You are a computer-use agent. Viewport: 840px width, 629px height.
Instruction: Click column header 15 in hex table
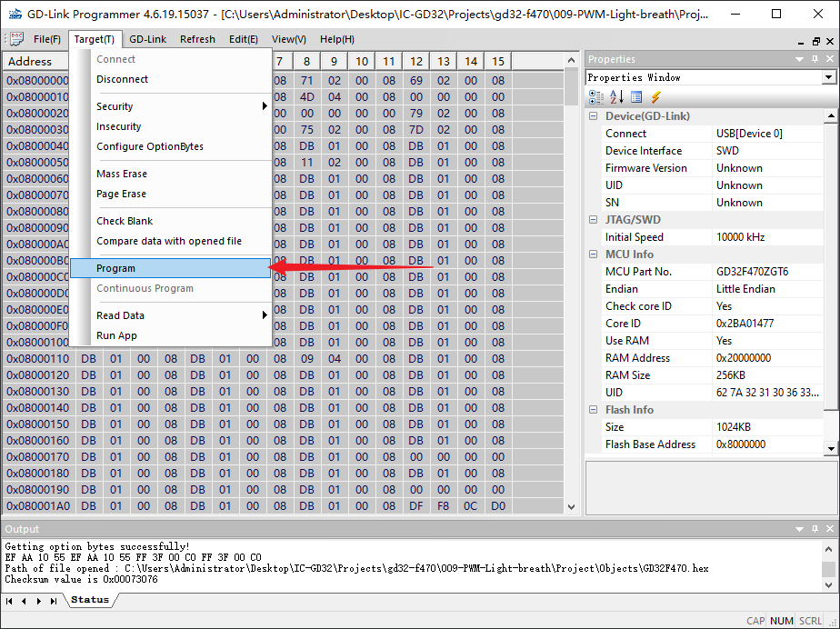498,61
